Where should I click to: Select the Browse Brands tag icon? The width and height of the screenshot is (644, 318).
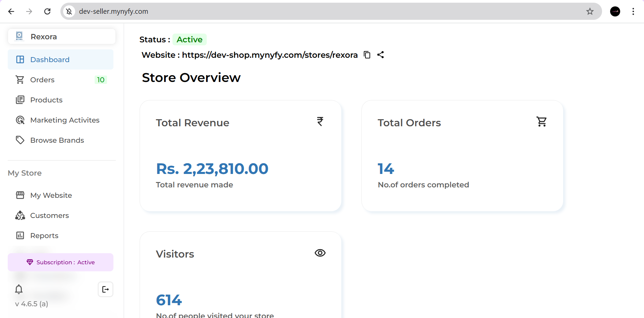click(20, 140)
